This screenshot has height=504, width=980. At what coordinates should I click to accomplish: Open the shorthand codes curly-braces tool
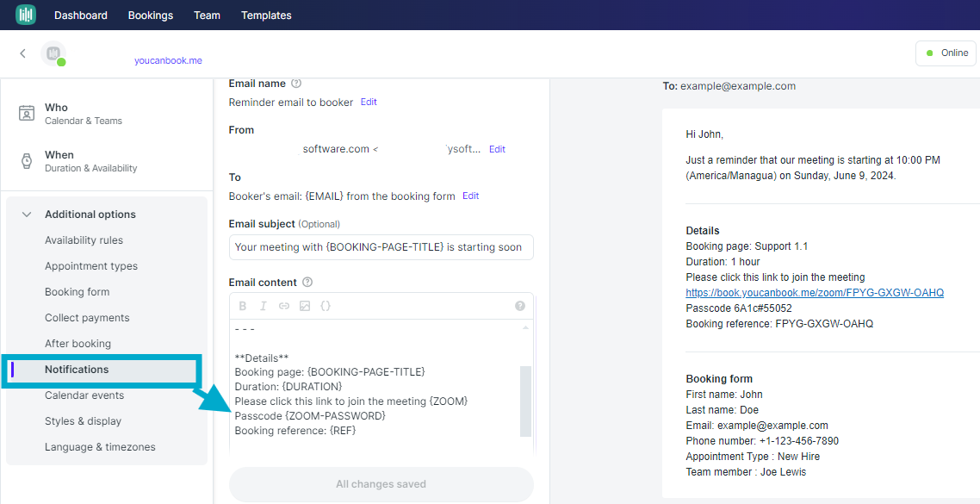coord(326,306)
